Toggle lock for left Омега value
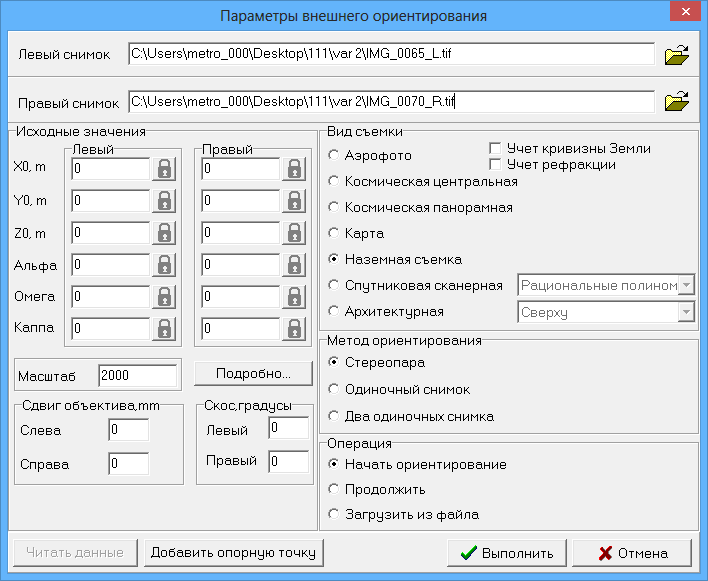This screenshot has width=708, height=581. (x=164, y=297)
